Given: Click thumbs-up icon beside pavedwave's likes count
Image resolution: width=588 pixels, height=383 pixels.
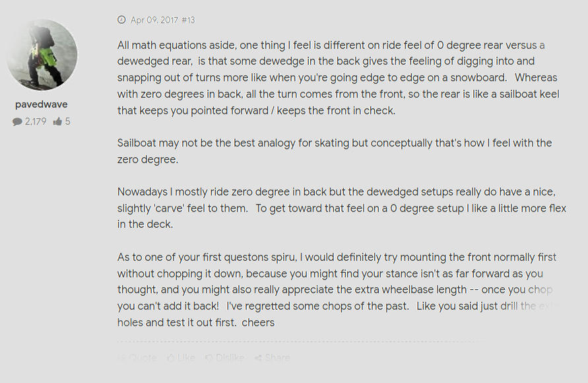Looking at the screenshot, I should (57, 122).
